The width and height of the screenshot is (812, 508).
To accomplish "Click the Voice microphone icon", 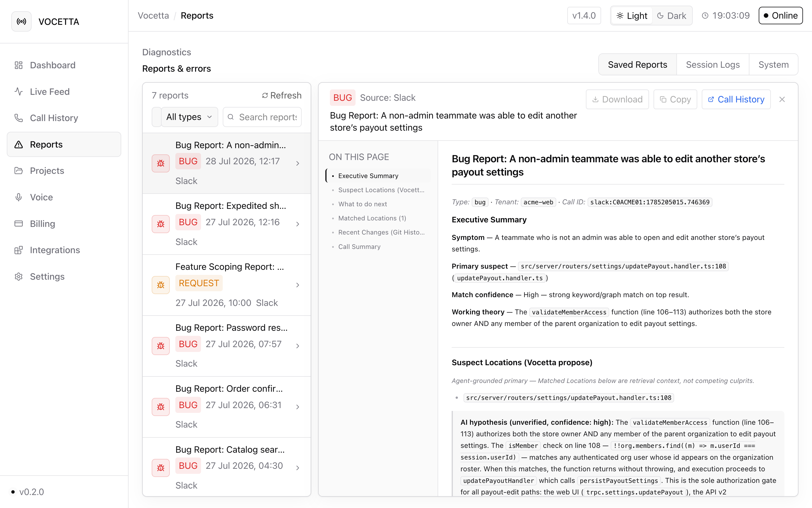I will pos(19,197).
